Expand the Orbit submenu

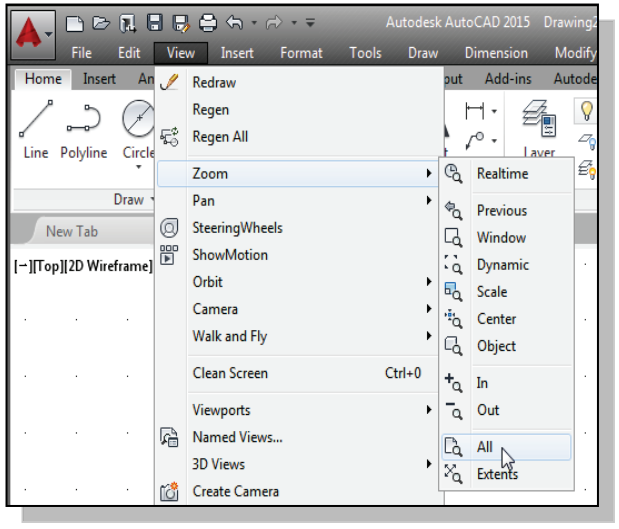click(x=429, y=282)
